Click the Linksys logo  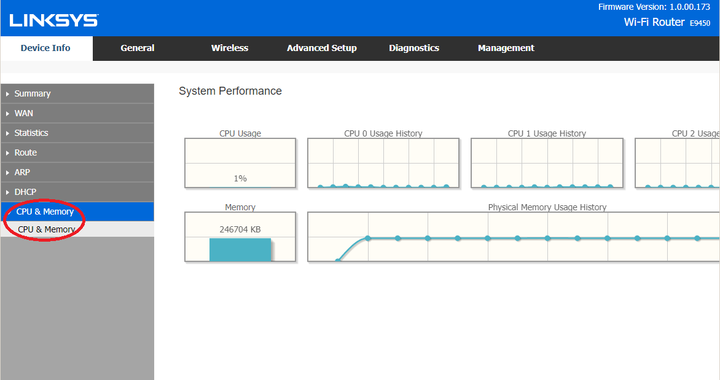54,20
